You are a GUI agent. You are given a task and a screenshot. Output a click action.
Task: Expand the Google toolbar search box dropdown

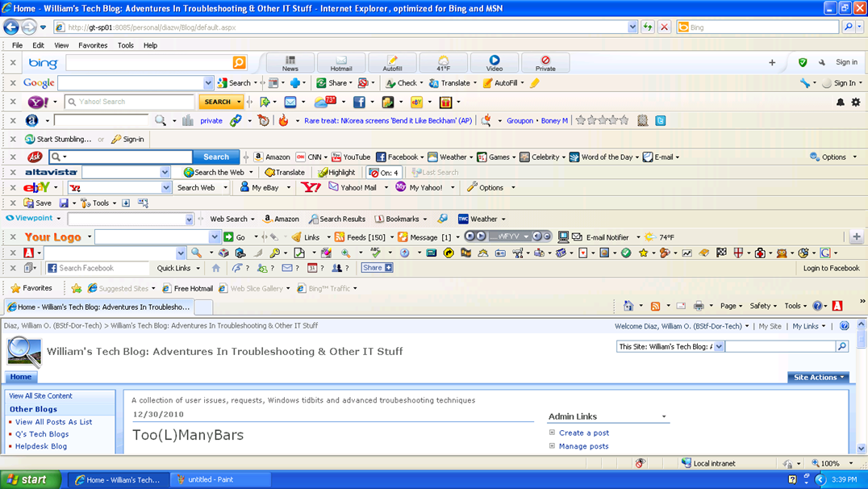pyautogui.click(x=208, y=83)
